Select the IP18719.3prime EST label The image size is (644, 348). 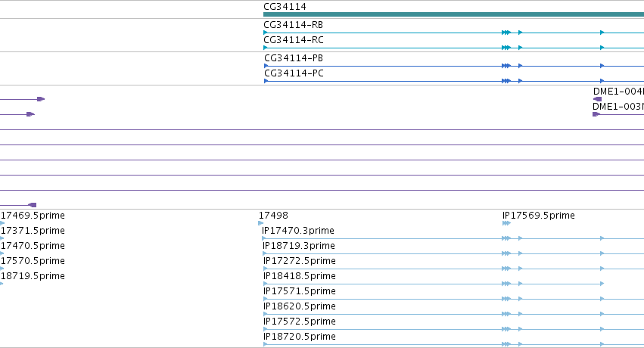point(299,246)
